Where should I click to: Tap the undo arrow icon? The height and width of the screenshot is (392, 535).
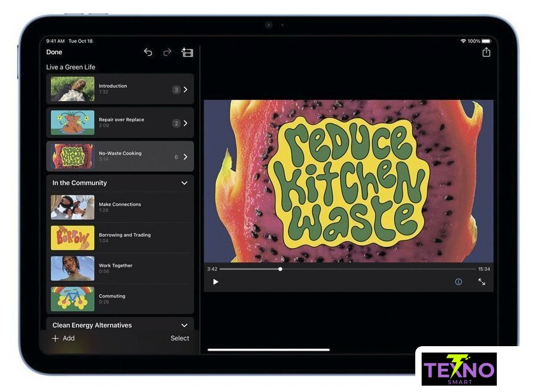148,52
